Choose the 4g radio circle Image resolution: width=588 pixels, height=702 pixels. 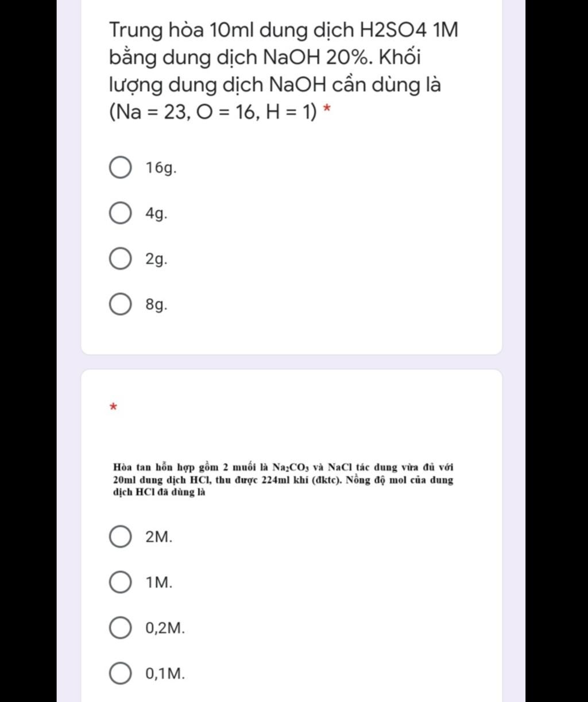click(x=119, y=214)
